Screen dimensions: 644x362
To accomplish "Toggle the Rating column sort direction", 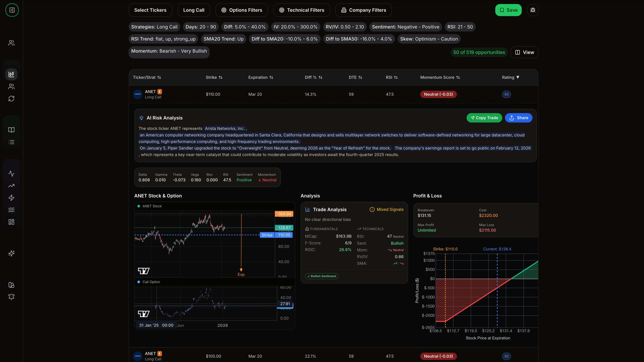I will (x=511, y=77).
